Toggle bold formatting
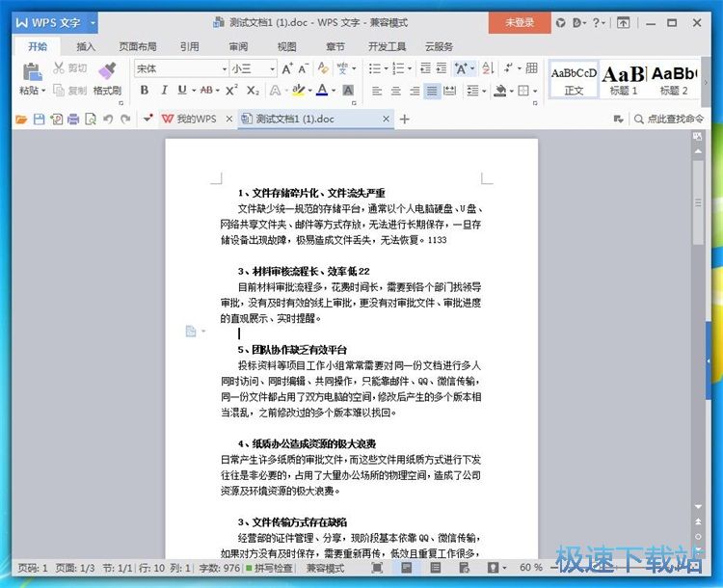Image resolution: width=723 pixels, height=588 pixels. 144,91
